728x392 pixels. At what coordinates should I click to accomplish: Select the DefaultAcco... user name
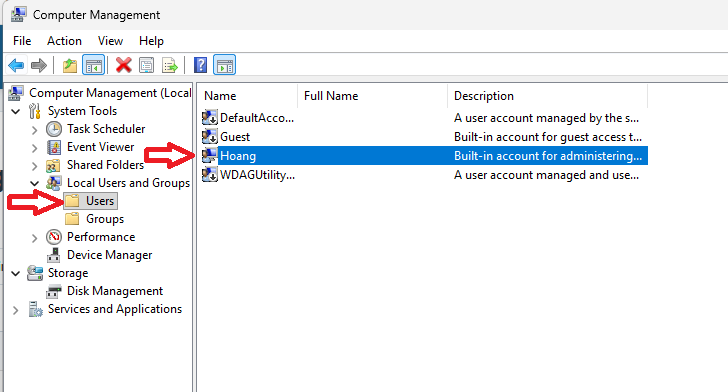[x=257, y=118]
